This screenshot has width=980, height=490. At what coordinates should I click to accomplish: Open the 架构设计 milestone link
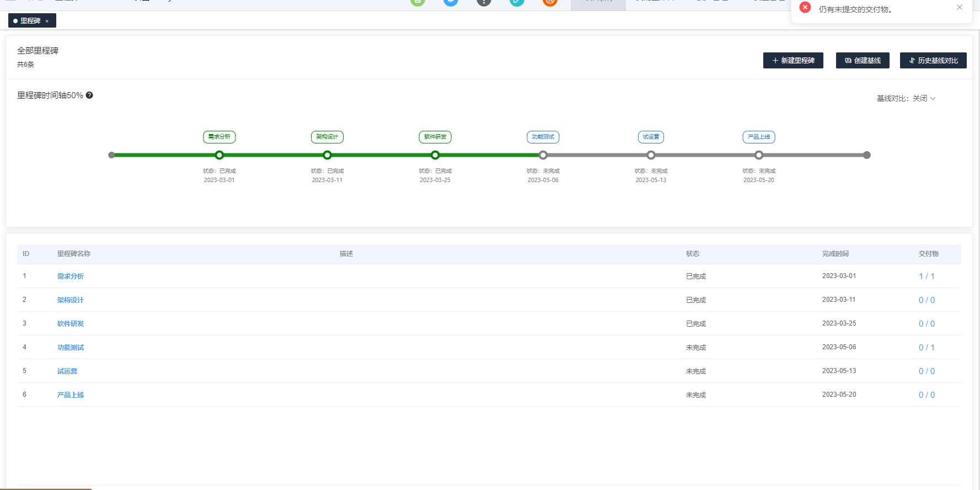[71, 300]
